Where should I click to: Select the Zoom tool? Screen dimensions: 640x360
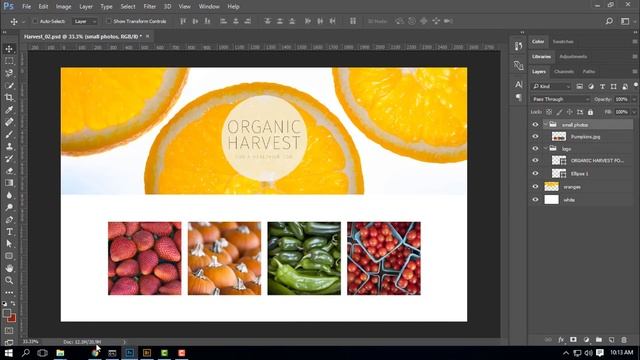click(x=9, y=280)
